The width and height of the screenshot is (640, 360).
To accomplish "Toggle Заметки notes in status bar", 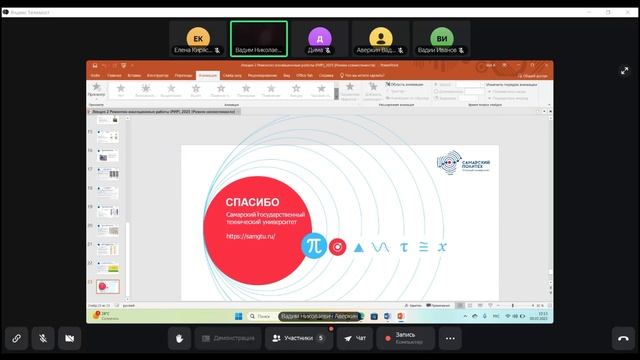I will (413, 305).
